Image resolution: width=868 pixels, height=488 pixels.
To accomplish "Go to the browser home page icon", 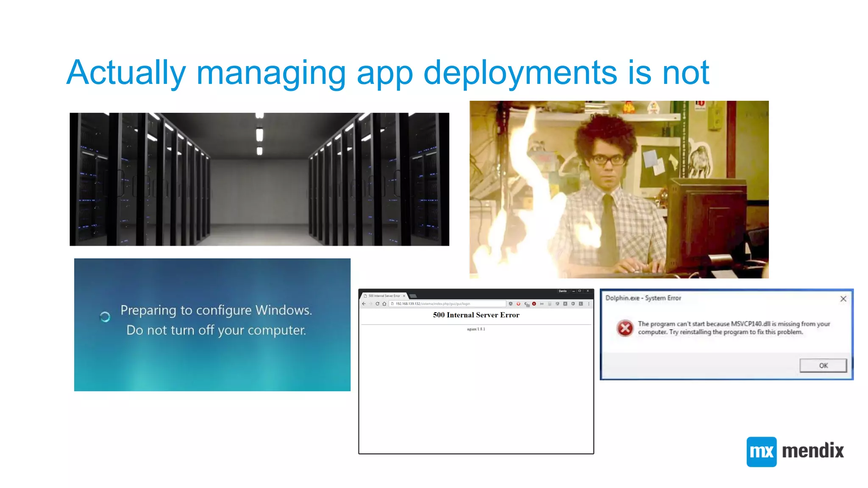I will tap(384, 304).
